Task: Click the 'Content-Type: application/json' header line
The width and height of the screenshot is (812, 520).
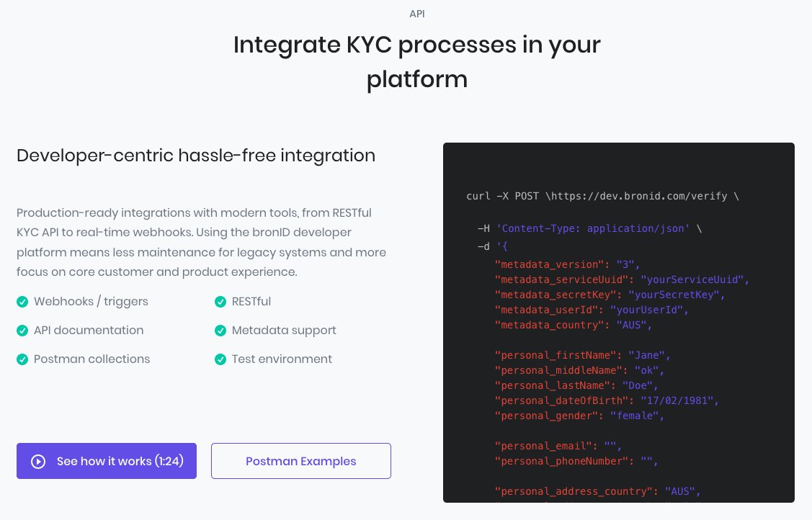Action: [x=589, y=229]
